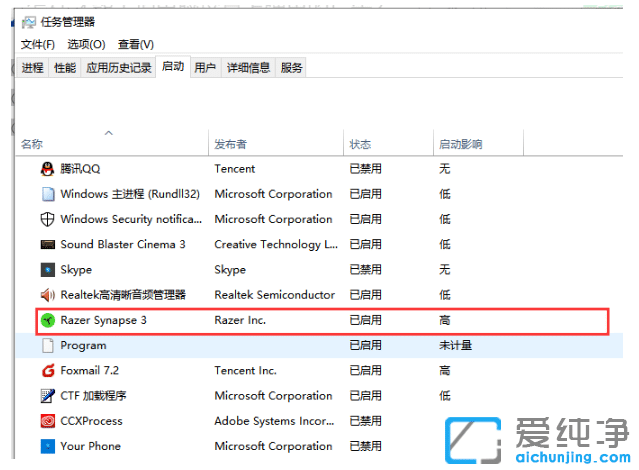This screenshot has width=639, height=470.
Task: Open the 文件(F) menu
Action: click(38, 44)
